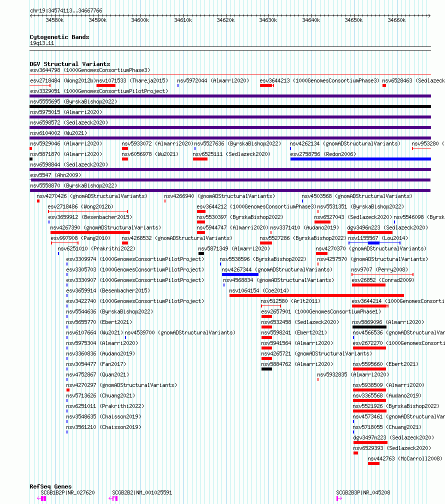
Task: Click the nsv512580 (Arlt2011) variant line
Action: pos(271,306)
